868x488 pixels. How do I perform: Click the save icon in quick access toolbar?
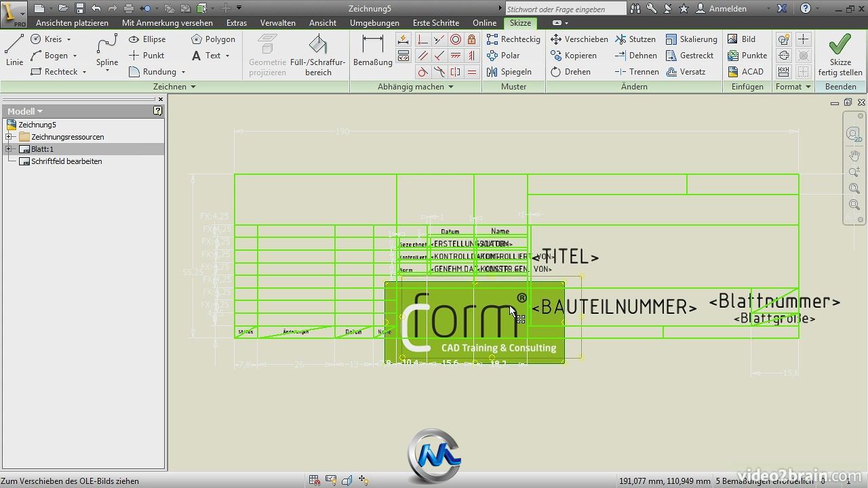pyautogui.click(x=79, y=8)
